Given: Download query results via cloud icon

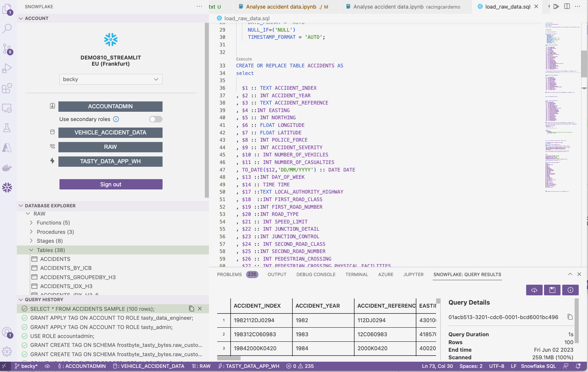Looking at the screenshot, I should (534, 290).
